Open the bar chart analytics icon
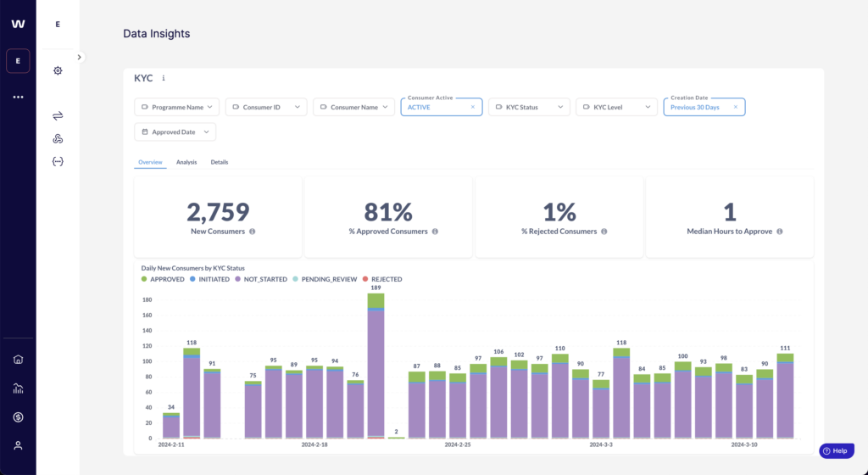Image resolution: width=868 pixels, height=475 pixels. 18,388
